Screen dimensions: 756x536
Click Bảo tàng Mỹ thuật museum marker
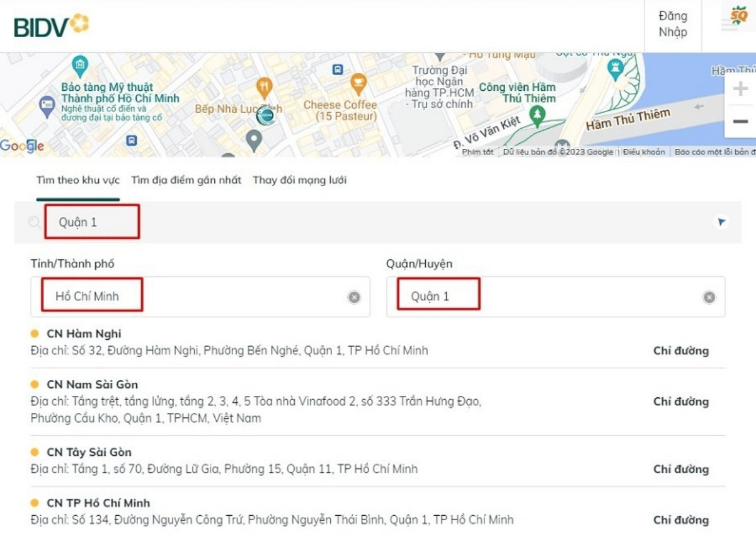80,66
